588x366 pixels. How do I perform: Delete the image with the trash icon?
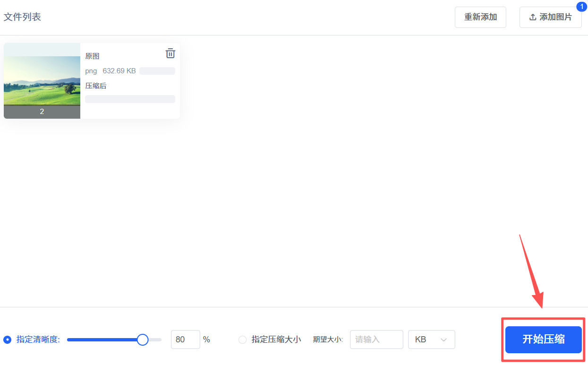[x=170, y=53]
